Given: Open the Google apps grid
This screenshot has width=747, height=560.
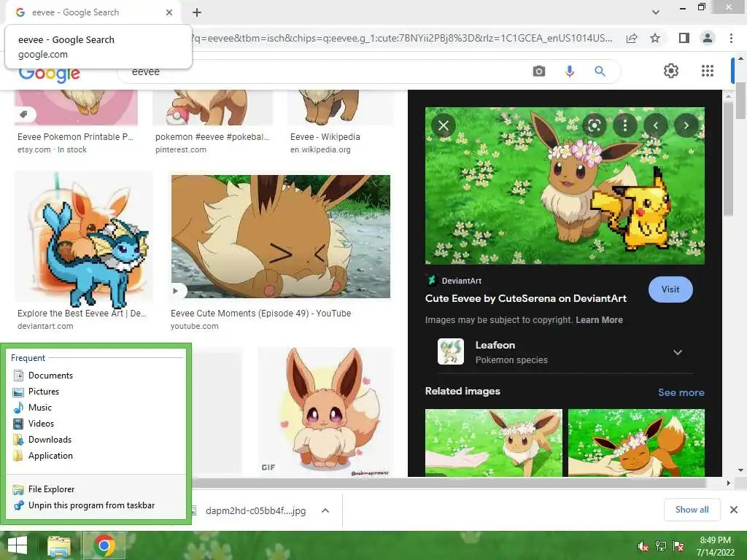Looking at the screenshot, I should (708, 71).
